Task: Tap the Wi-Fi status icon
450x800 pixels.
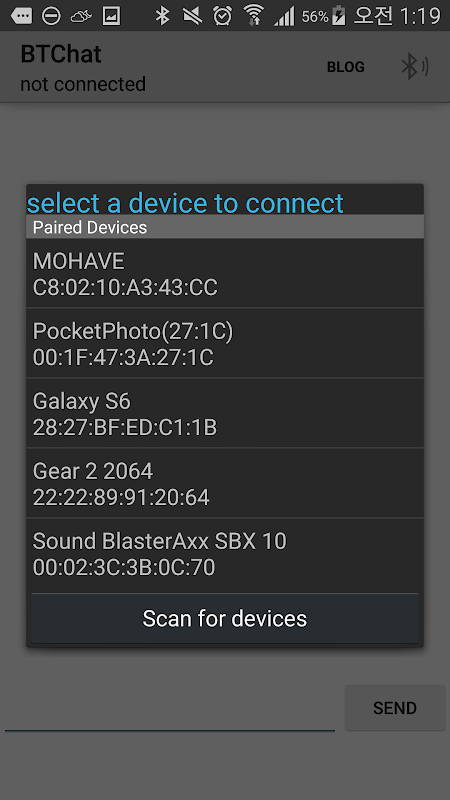Action: click(253, 15)
